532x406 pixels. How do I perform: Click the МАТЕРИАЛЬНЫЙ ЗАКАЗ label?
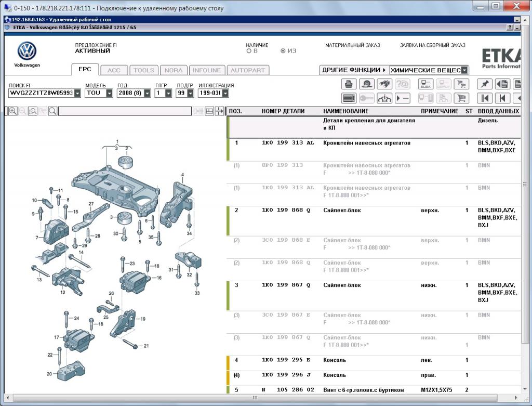pyautogui.click(x=353, y=45)
